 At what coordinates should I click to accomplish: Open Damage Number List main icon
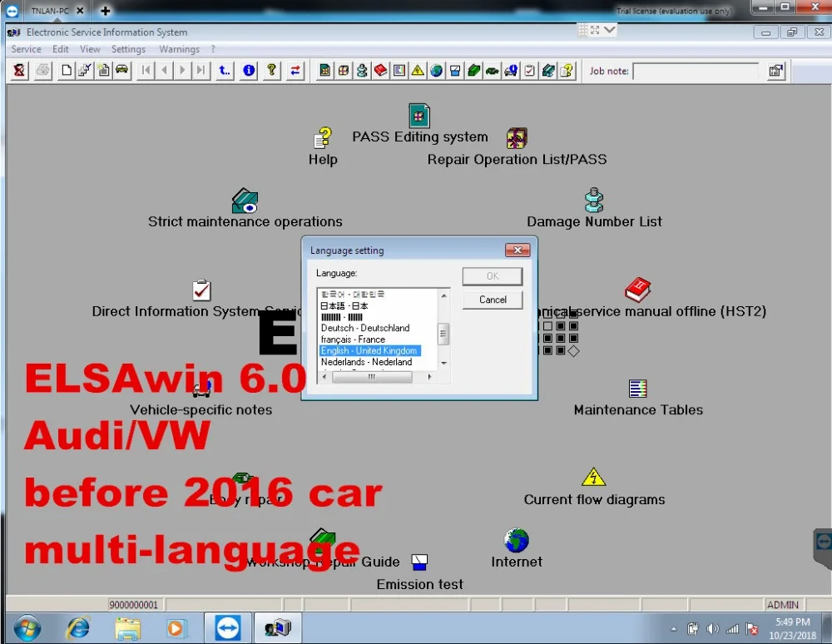(594, 200)
